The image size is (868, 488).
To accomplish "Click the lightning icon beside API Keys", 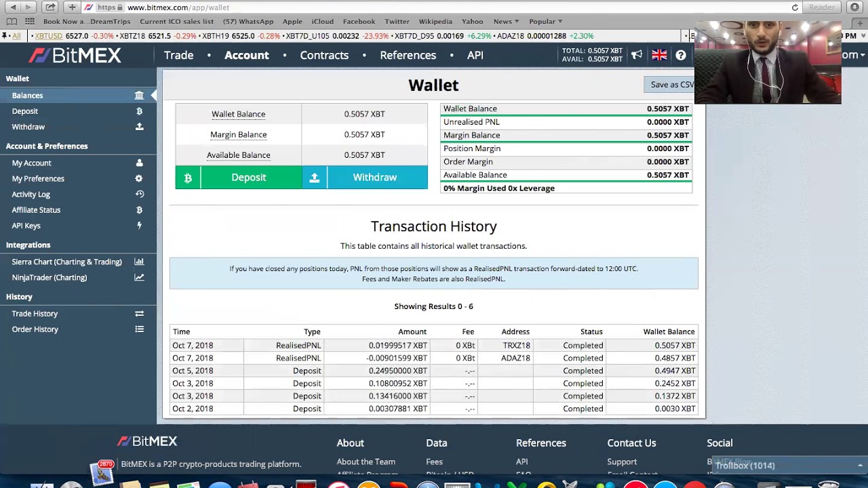I will click(x=139, y=226).
